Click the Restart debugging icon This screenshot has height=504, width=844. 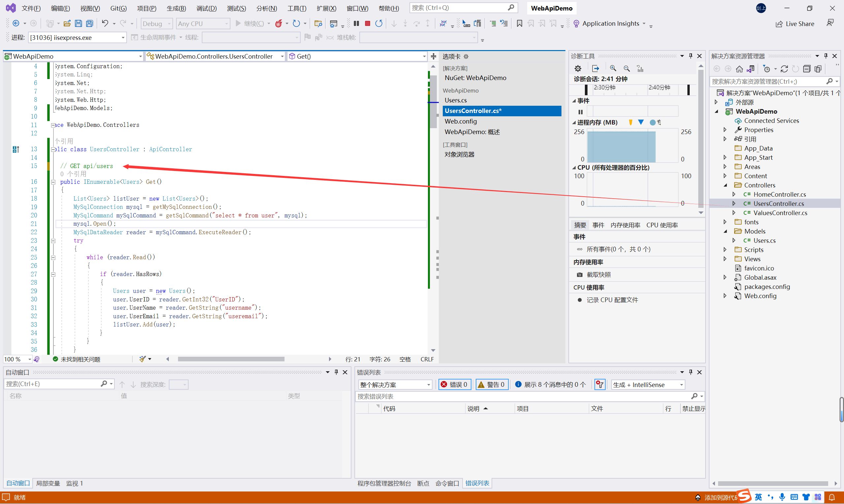[379, 23]
